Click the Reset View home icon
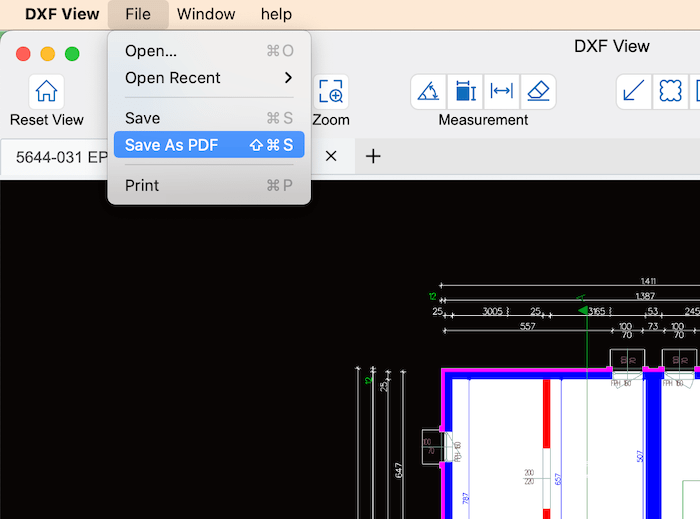This screenshot has height=519, width=700. click(x=46, y=92)
